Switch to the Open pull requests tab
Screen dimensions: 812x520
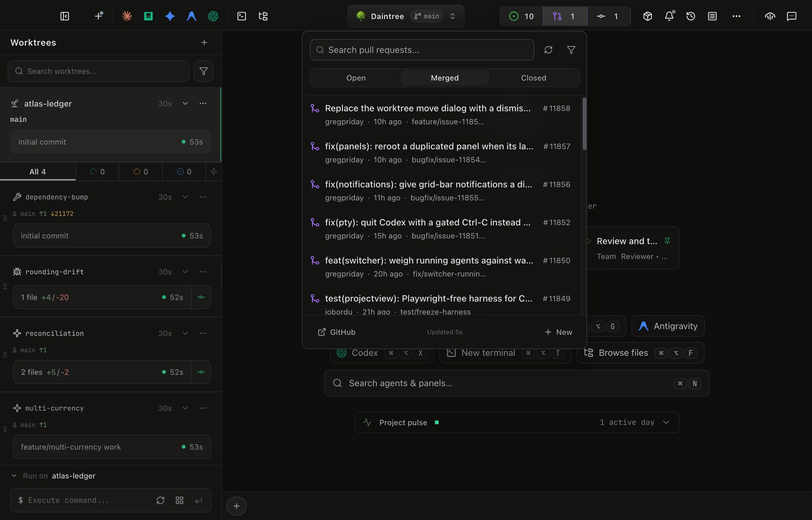(x=356, y=78)
